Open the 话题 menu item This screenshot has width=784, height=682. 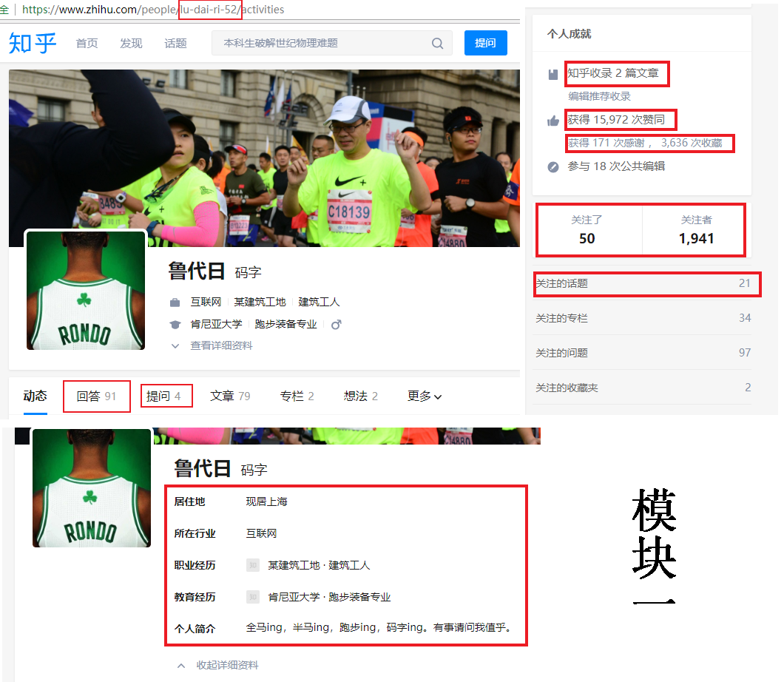point(175,43)
